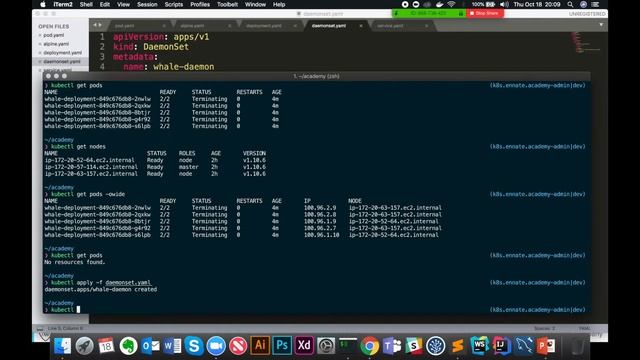Screen dimensions: 640x360
Task: Launch WebStorm from the Dock
Action: (480, 346)
